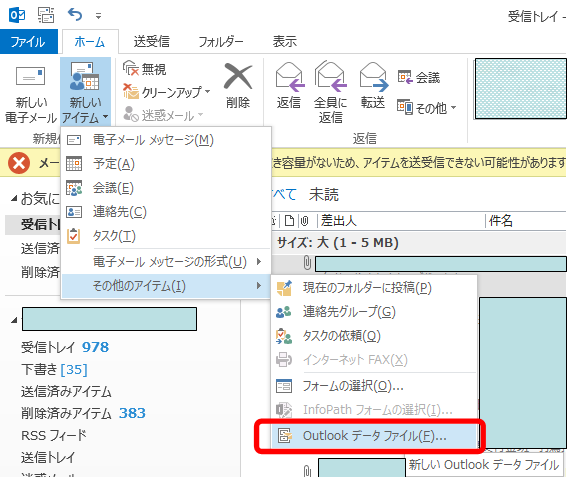Select 送信済 in the favorites list
Screen dimensions: 567x477
[x=40, y=248]
